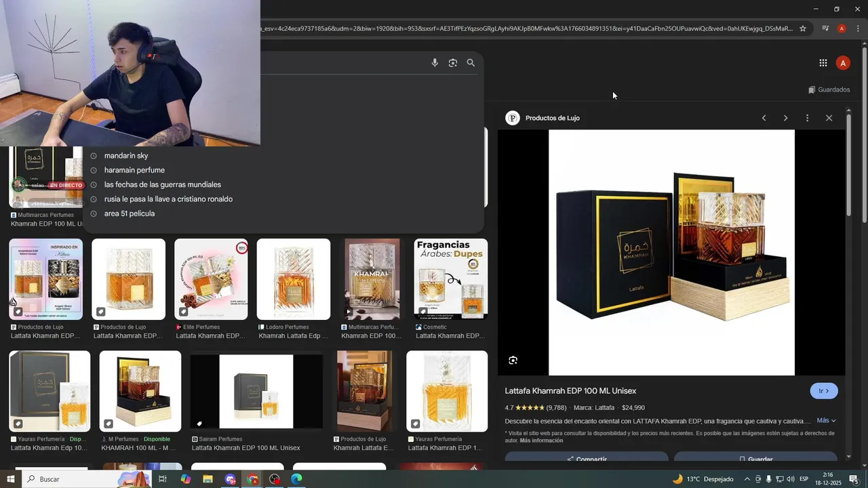The height and width of the screenshot is (488, 868).
Task: Click the page's main vertical scrollbar
Action: pyautogui.click(x=864, y=136)
